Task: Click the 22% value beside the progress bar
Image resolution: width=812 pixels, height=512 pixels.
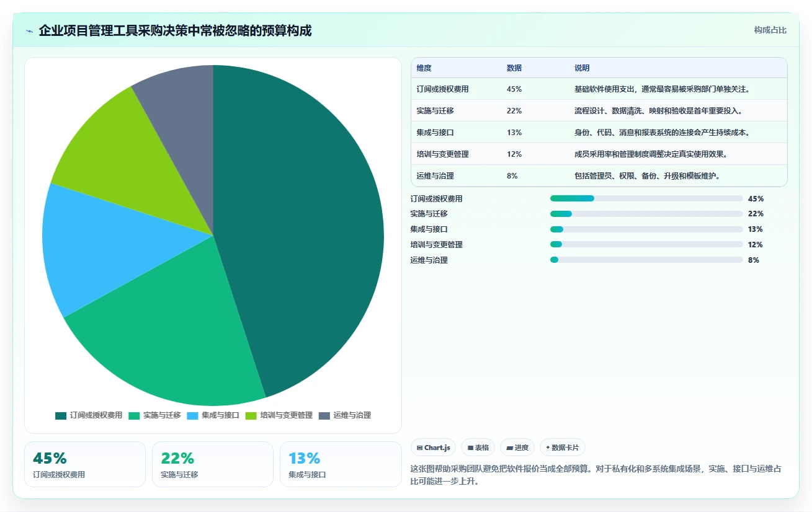Action: point(756,214)
